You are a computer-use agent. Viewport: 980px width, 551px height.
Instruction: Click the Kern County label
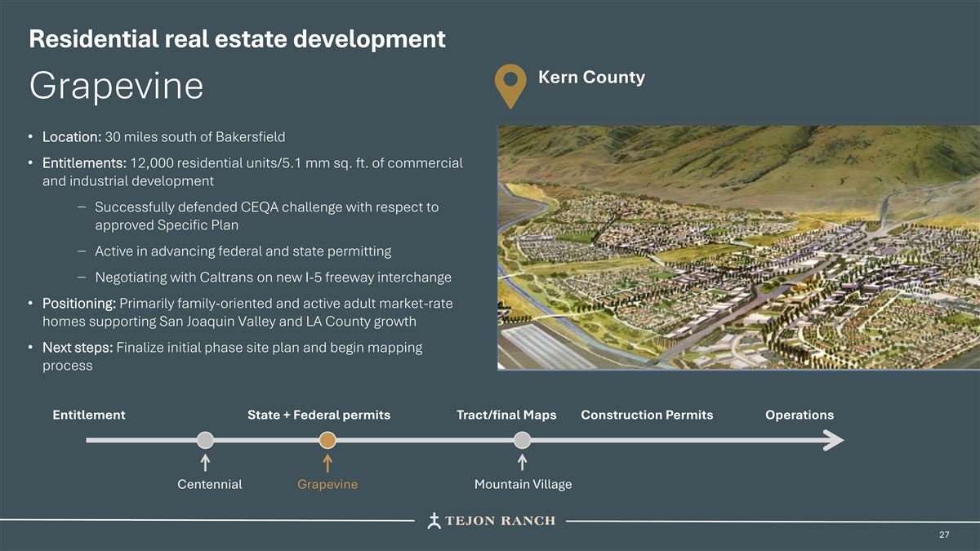[591, 78]
